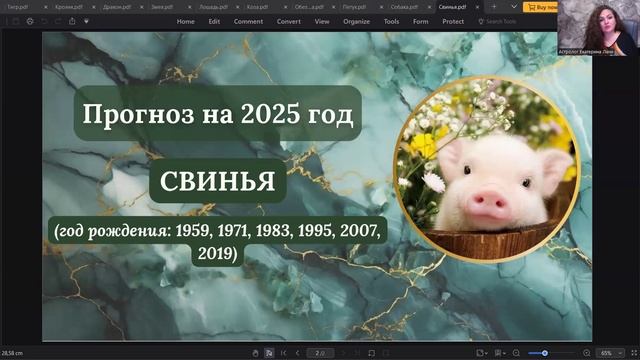Screen dimensions: 640x360
Task: Switch to the Лошадь.pdf tab
Action: point(213,7)
